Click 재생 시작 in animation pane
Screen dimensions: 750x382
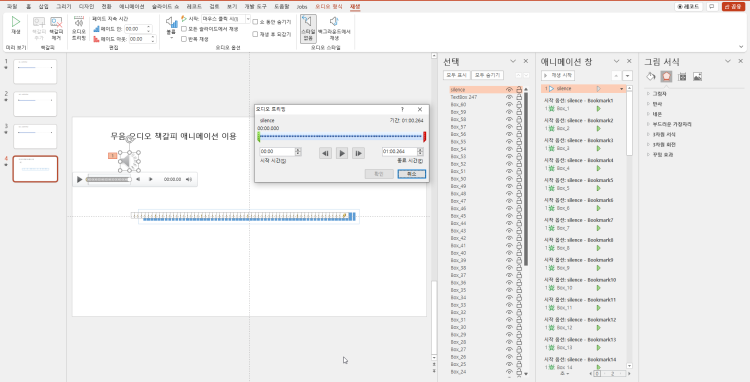558,76
